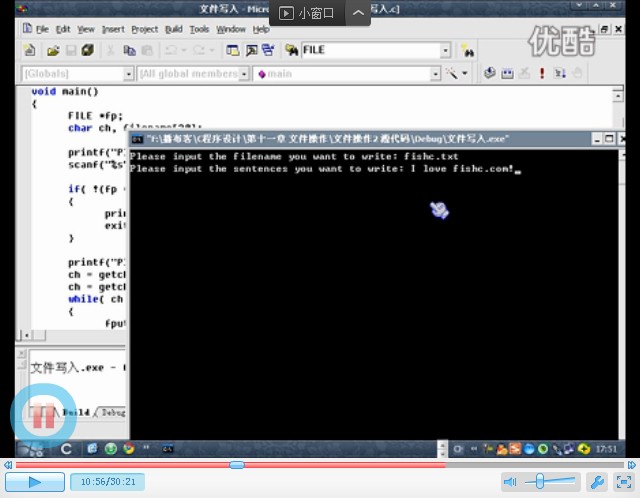
Task: Click the 小窗口 small window button
Action: point(307,13)
